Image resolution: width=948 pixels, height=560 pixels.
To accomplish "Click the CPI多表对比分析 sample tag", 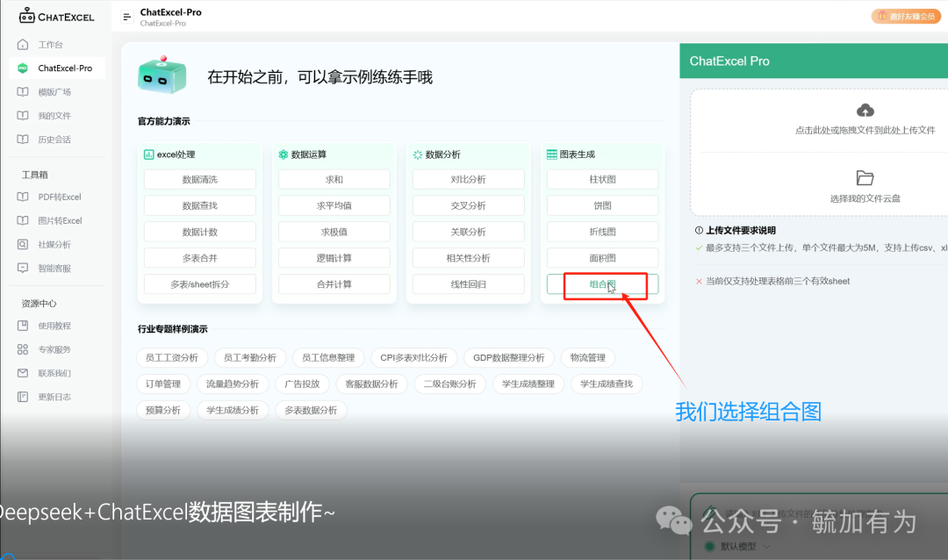I will point(414,357).
